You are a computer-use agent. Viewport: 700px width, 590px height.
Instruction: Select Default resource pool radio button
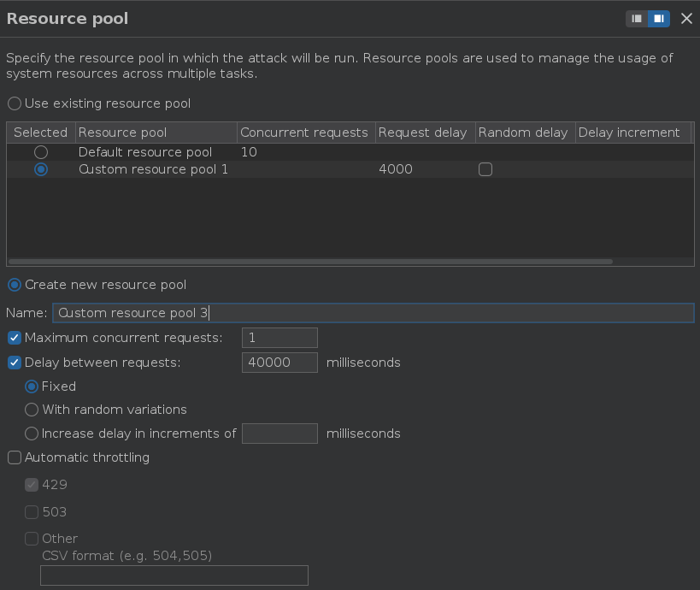(41, 152)
